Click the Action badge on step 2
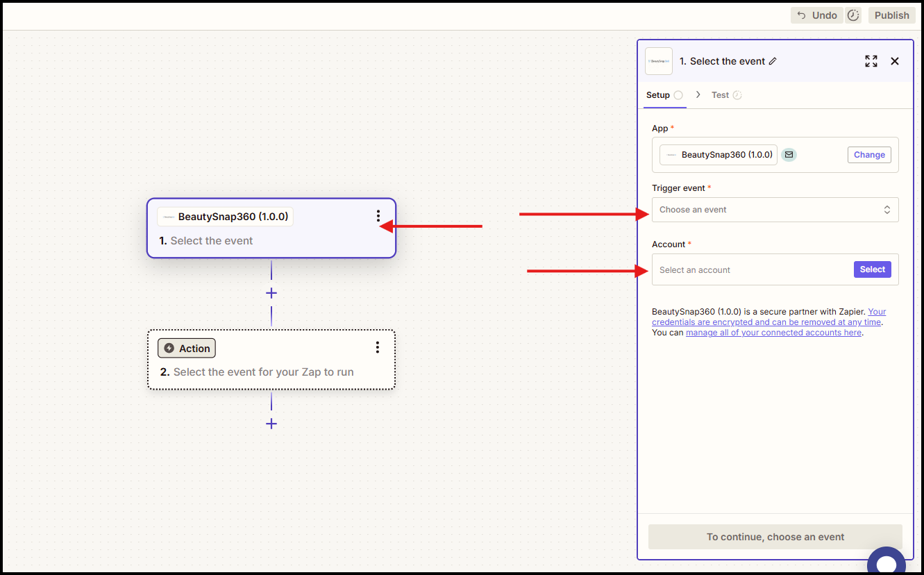Image resolution: width=924 pixels, height=575 pixels. [x=187, y=348]
